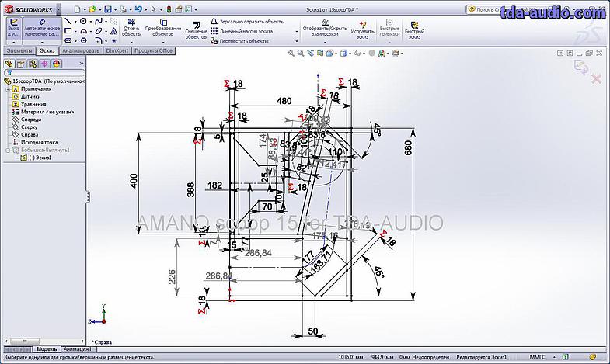Select the Rectangle sketch tool
Screen dimensions: 610x364
68,31
